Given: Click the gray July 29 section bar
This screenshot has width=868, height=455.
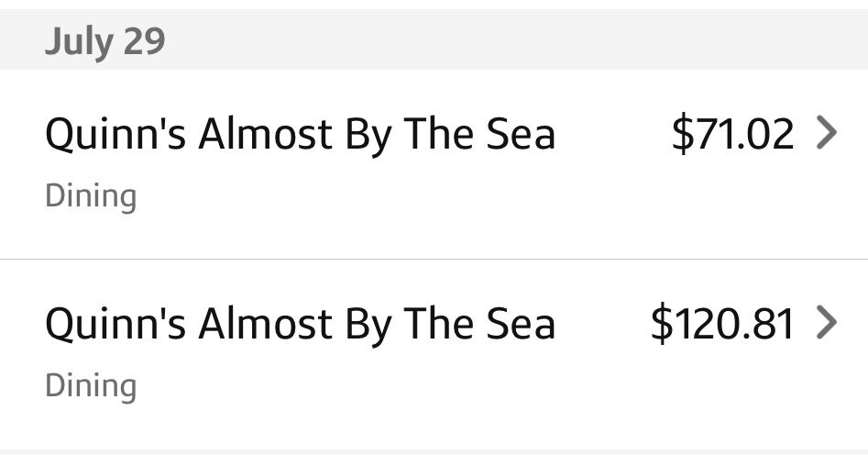Looking at the screenshot, I should pos(458,41).
